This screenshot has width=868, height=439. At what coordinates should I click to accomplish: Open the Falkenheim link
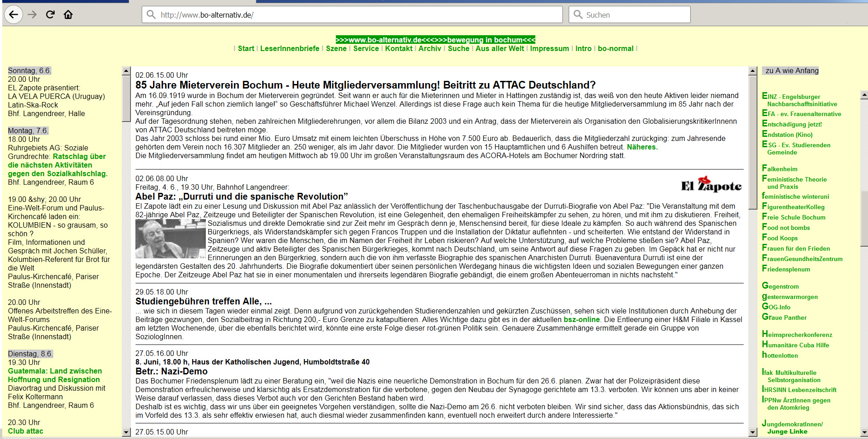coord(780,168)
